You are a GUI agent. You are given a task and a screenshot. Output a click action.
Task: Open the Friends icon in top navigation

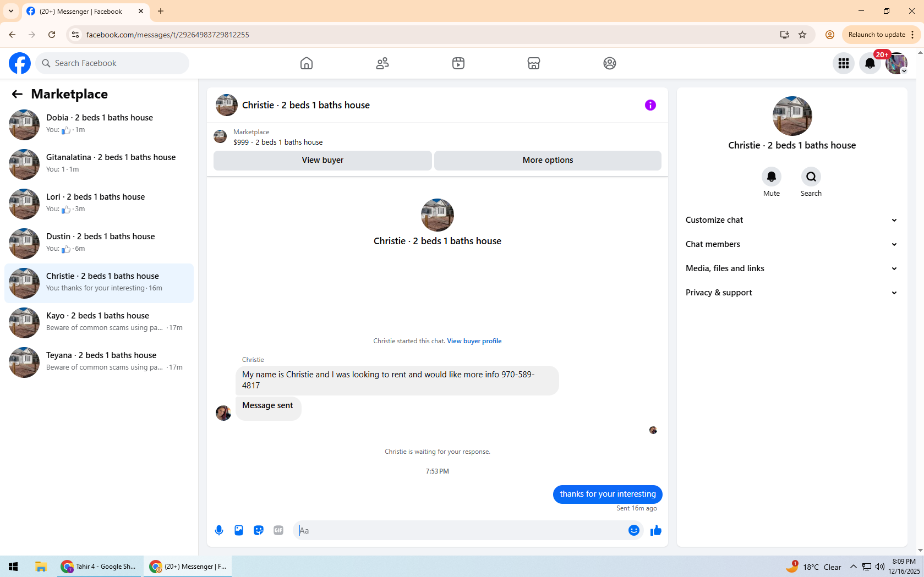382,63
